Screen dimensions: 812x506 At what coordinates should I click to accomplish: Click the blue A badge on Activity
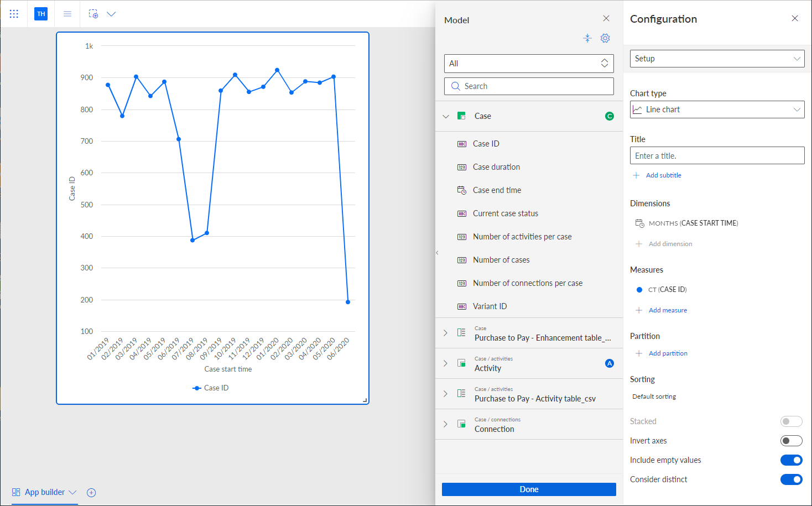click(610, 363)
